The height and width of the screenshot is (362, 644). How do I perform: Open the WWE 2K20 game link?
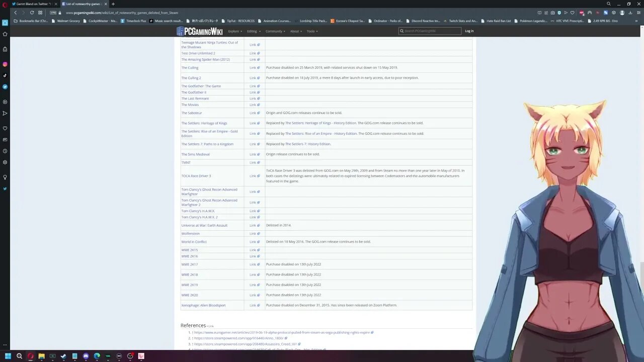tap(190, 295)
